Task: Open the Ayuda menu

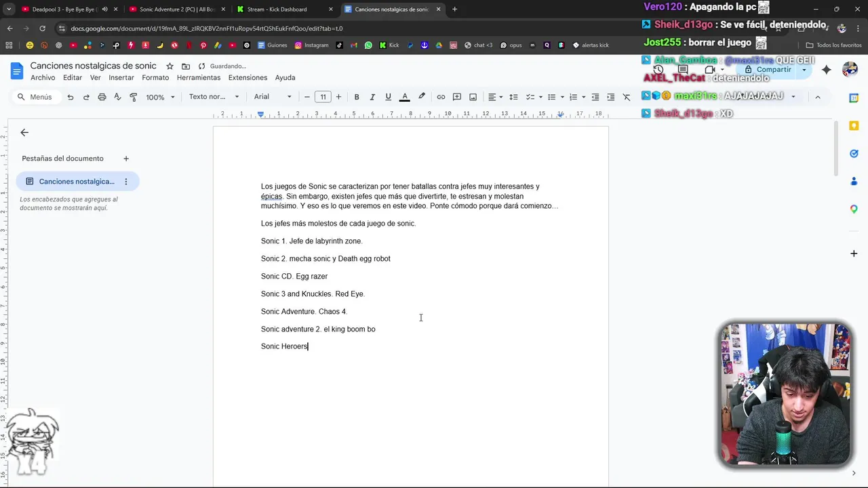Action: [285, 77]
